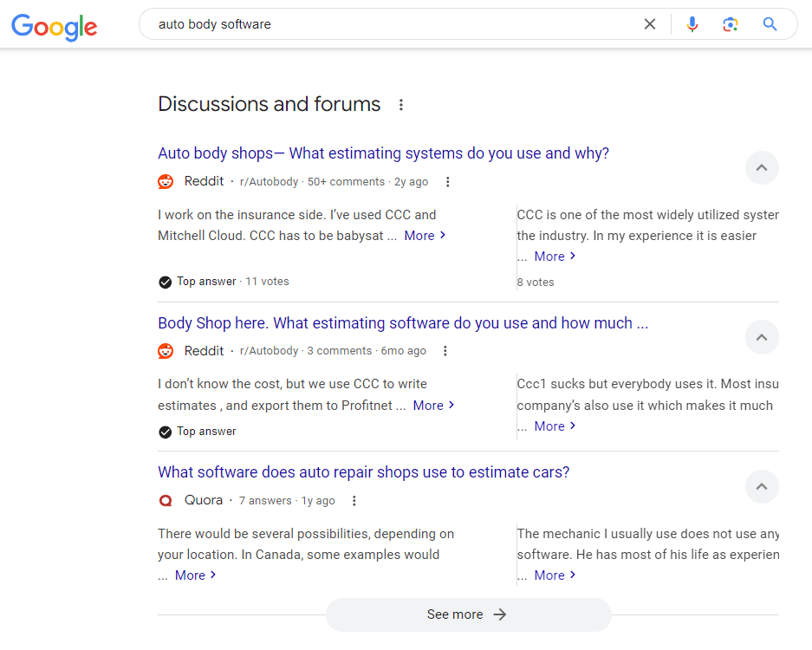Expand 'More' after 'He has most of his life as experien'
The width and height of the screenshot is (812, 650).
tap(555, 575)
